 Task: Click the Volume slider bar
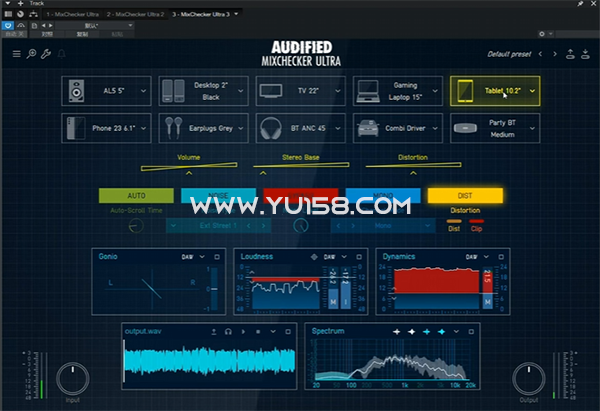click(x=189, y=166)
